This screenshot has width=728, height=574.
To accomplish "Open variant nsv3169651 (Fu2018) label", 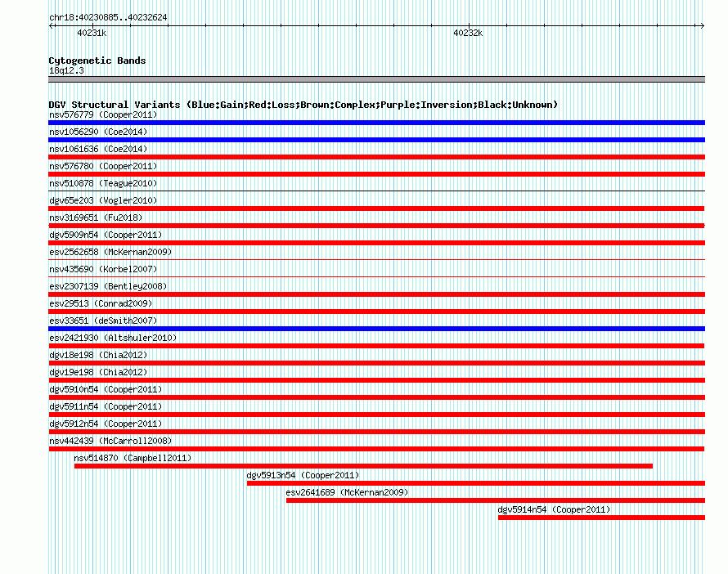I will point(96,217).
